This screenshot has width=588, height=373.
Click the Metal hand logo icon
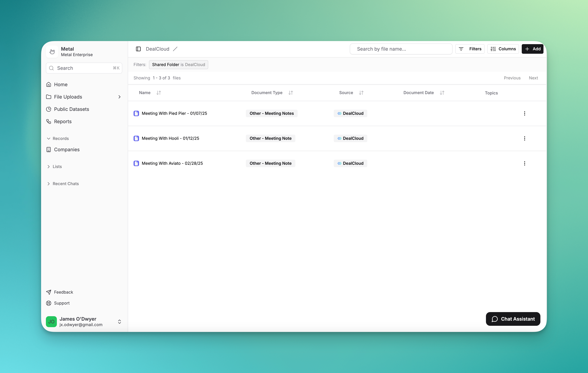click(x=52, y=52)
